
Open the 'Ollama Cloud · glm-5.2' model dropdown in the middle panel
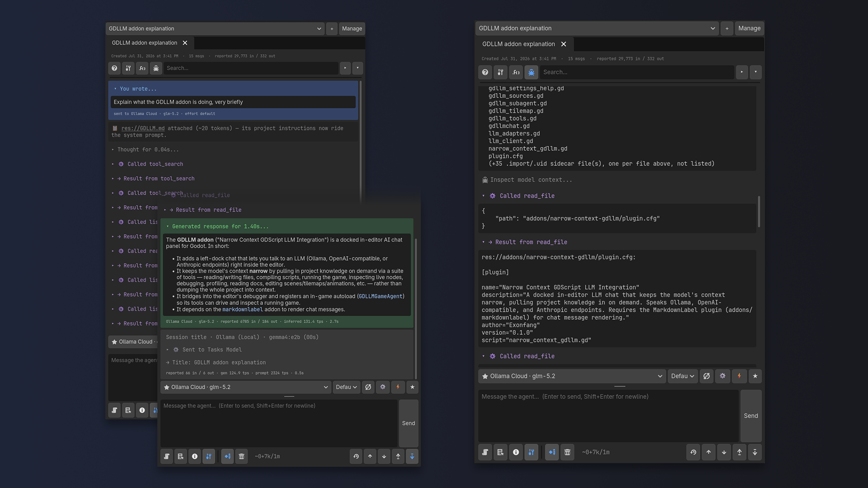(x=246, y=387)
